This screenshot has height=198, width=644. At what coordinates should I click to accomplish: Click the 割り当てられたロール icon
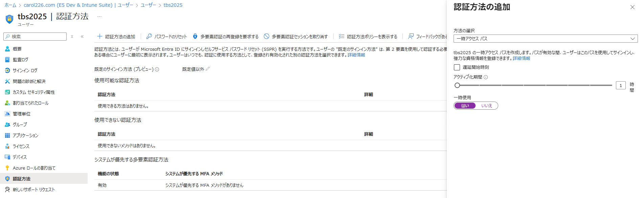pos(7,103)
